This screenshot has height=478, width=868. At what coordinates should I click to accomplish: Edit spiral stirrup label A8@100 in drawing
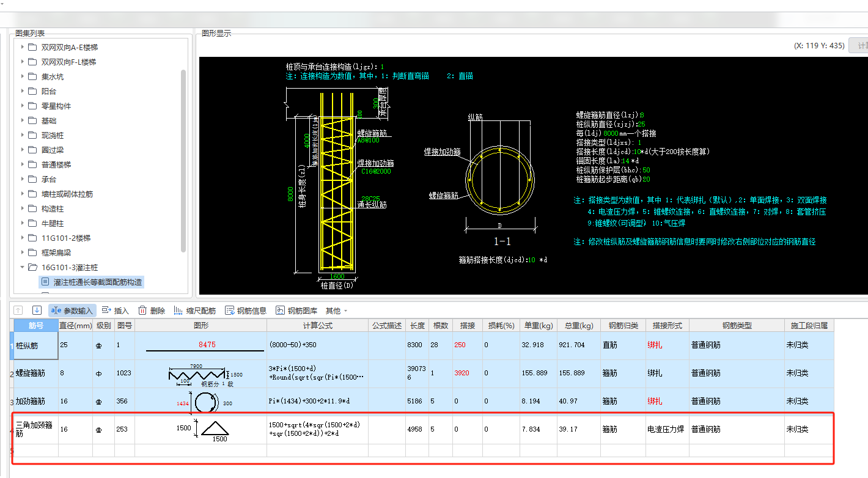pos(367,140)
